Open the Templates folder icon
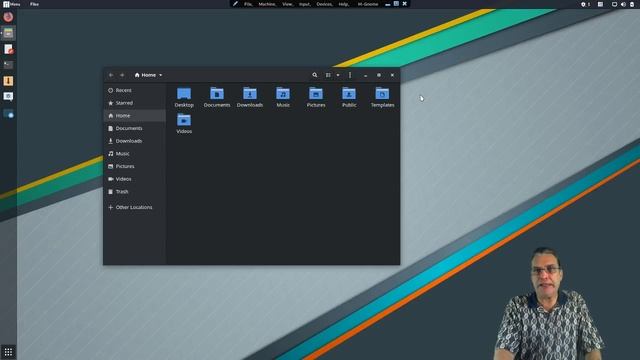The height and width of the screenshot is (360, 640). tap(382, 93)
